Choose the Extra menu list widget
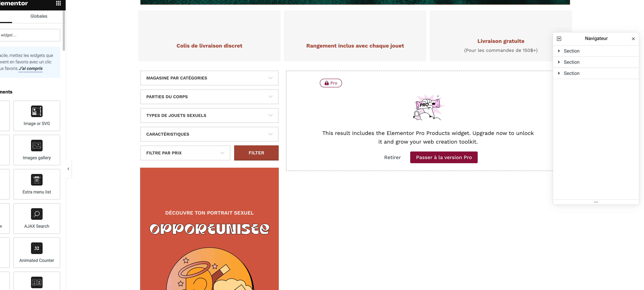This screenshot has width=644, height=290. coord(37,184)
